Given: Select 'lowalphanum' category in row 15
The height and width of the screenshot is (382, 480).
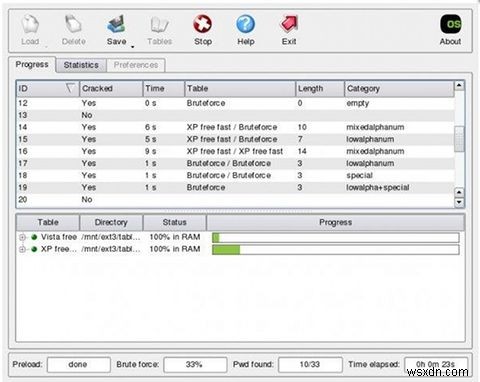Looking at the screenshot, I should [x=370, y=139].
